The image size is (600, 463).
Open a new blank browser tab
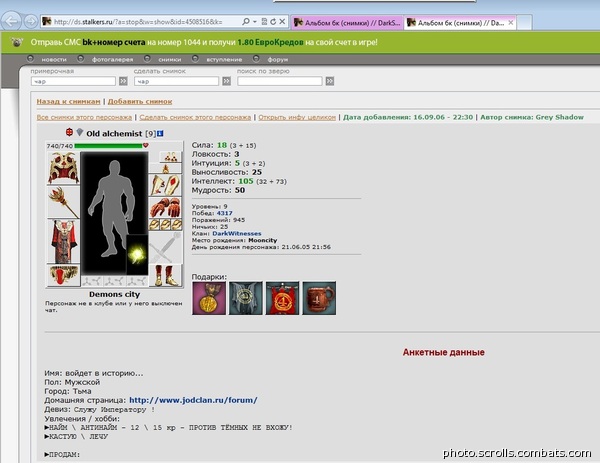click(524, 23)
